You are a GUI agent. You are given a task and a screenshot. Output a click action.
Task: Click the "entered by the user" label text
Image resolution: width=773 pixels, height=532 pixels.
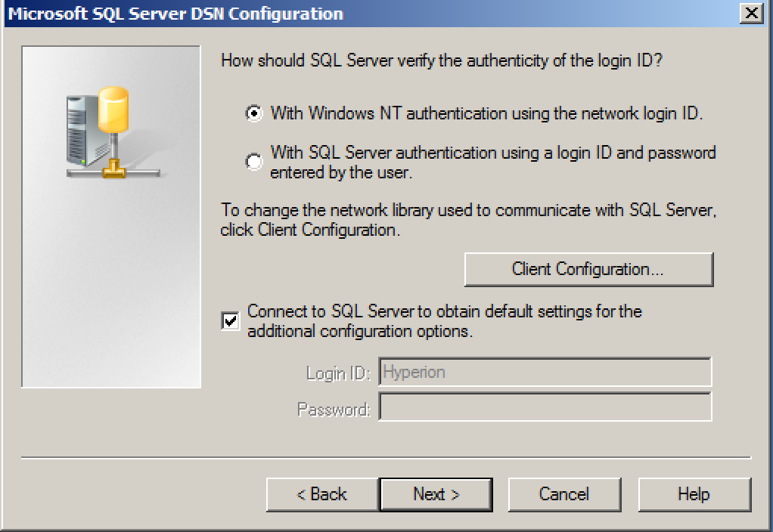(x=340, y=173)
